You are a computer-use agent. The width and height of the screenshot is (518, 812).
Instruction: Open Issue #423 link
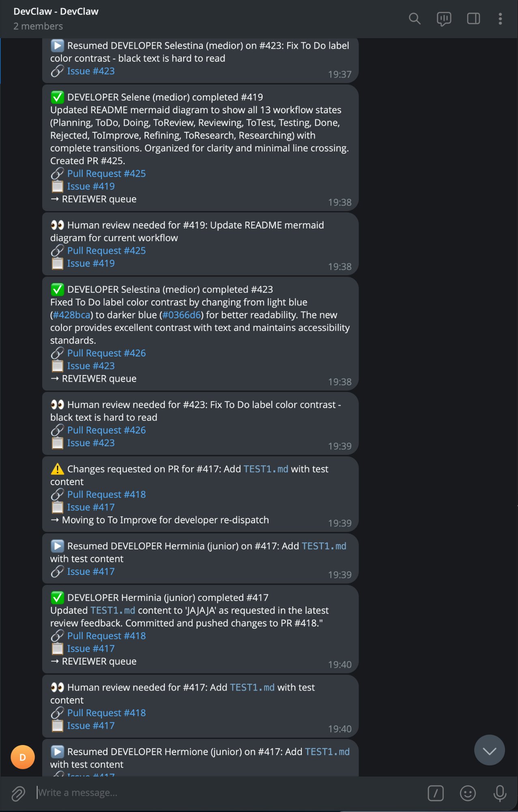tap(91, 366)
